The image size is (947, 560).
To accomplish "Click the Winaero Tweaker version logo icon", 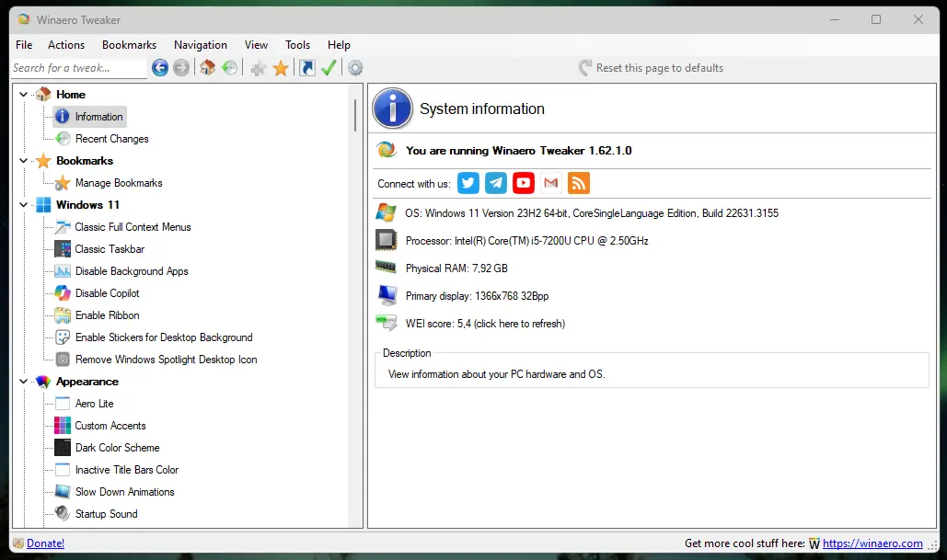I will tap(386, 150).
